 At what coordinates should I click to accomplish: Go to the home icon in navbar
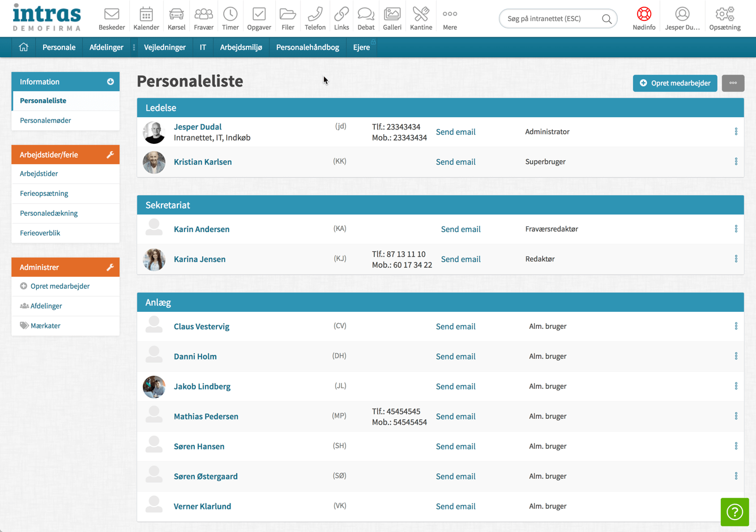point(23,48)
